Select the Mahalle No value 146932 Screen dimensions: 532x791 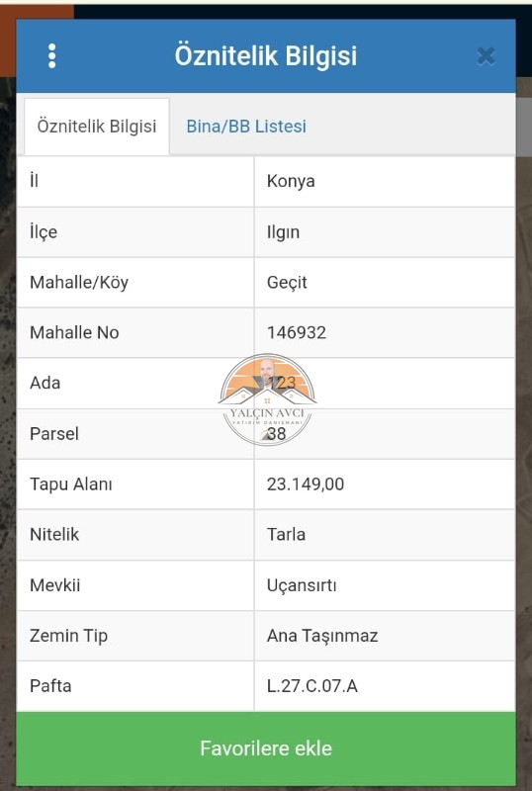coord(297,332)
